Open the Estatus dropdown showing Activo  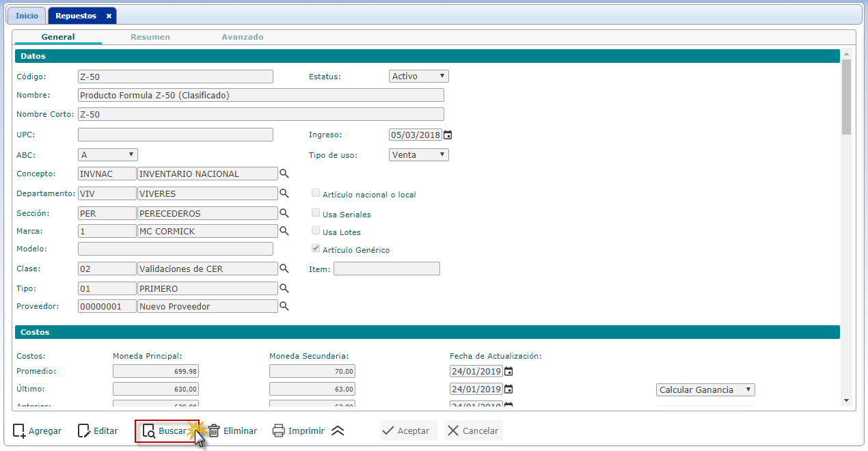click(x=418, y=77)
